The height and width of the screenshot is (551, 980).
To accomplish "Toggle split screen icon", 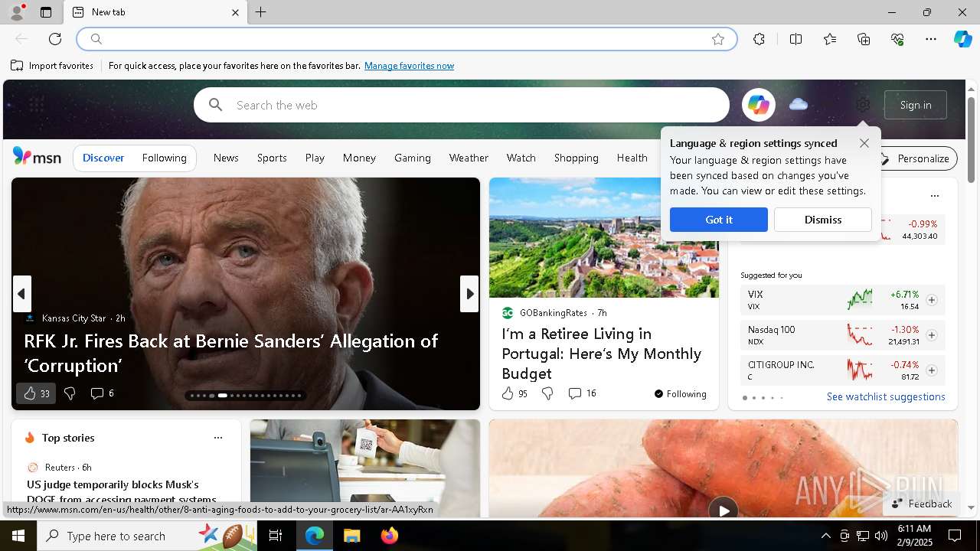I will [795, 39].
